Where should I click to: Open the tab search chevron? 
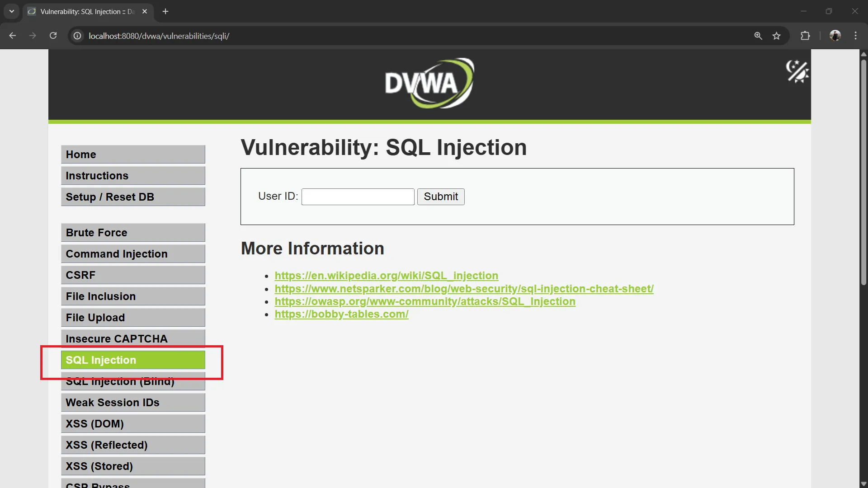(11, 11)
